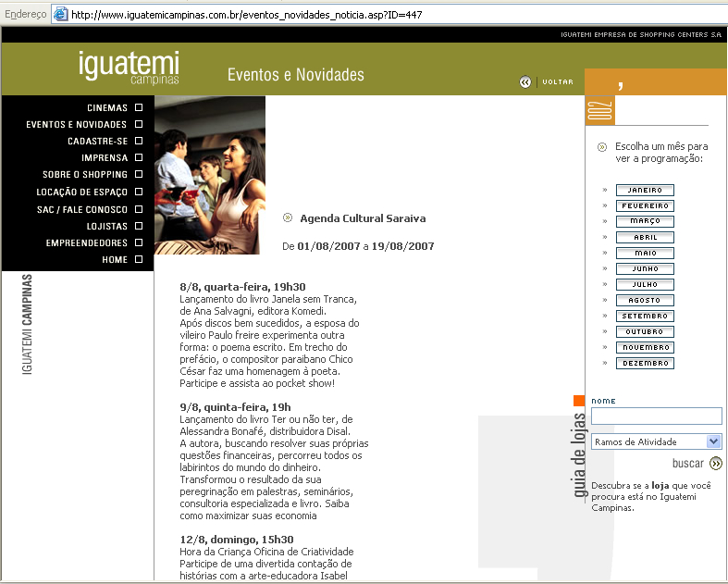This screenshot has height=584, width=728.
Task: Select the Agosto month button
Action: click(x=645, y=300)
